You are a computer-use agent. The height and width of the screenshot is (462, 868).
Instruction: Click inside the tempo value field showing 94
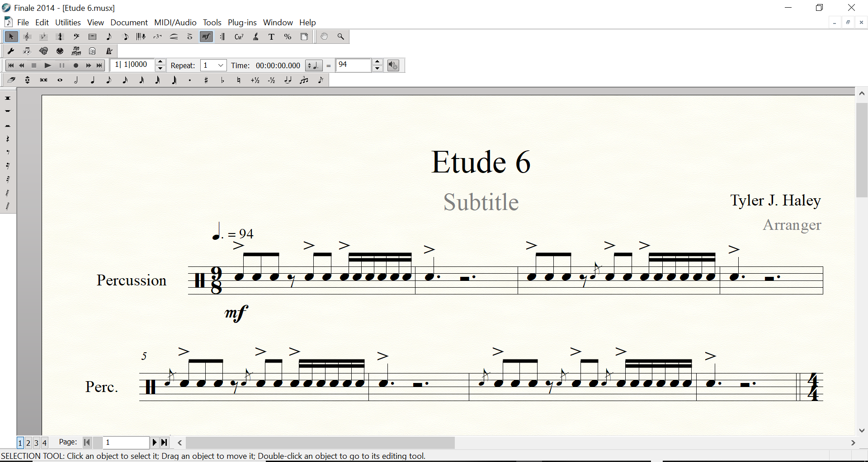353,65
